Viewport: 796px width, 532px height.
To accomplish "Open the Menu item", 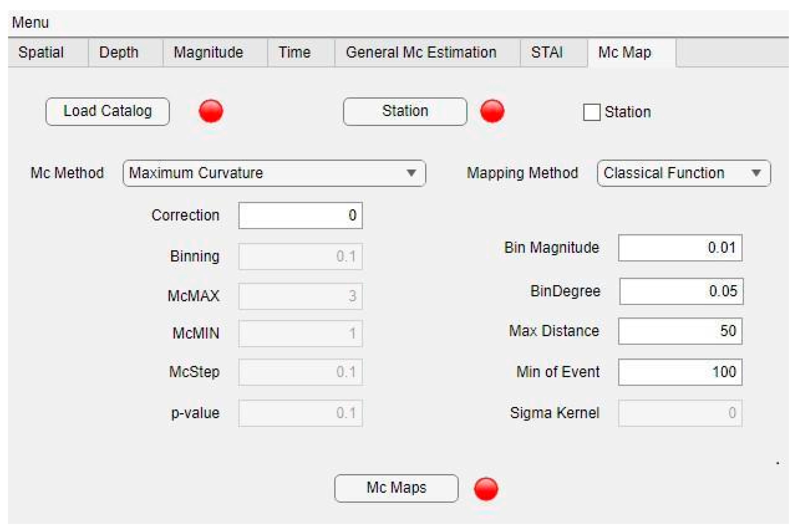I will 30,23.
